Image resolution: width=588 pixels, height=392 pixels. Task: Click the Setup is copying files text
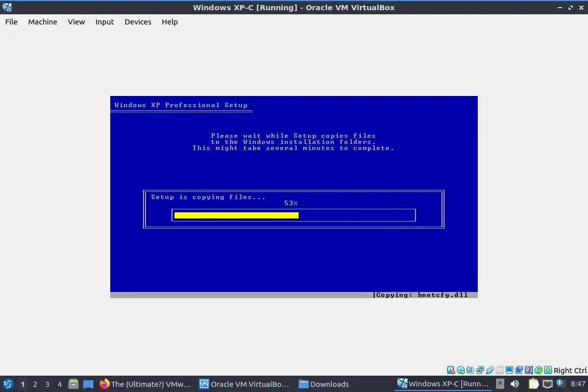(208, 197)
